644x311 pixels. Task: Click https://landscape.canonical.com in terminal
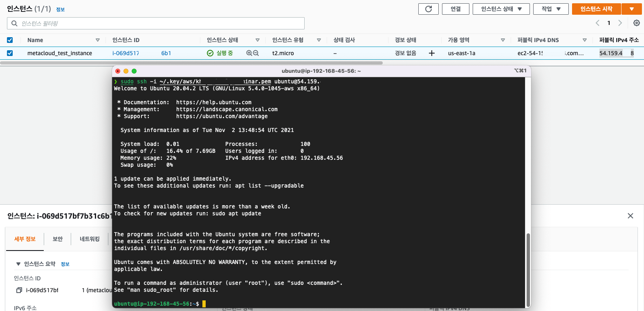tap(227, 109)
